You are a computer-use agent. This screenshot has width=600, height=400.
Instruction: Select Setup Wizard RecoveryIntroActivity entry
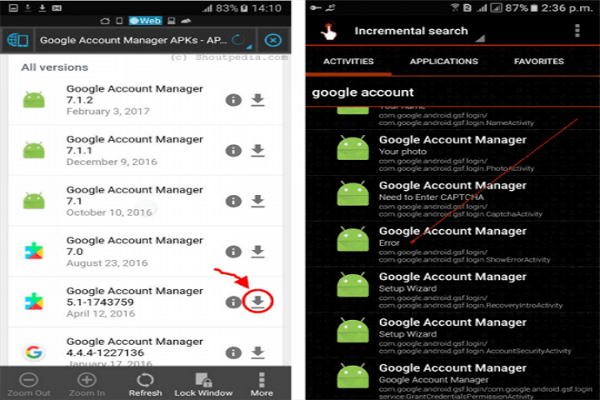point(452,289)
